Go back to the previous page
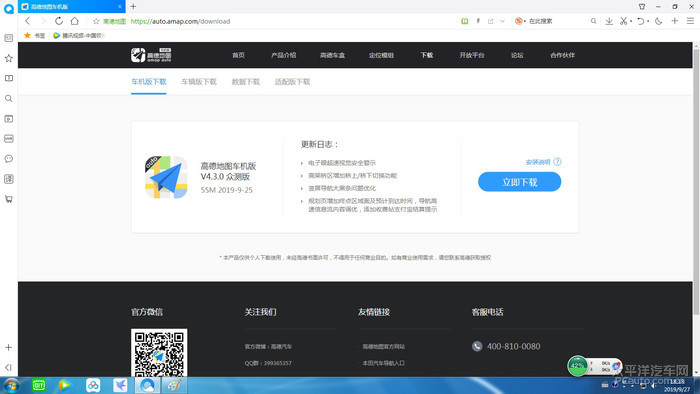Screen dimensions: 700x394 pos(28,21)
